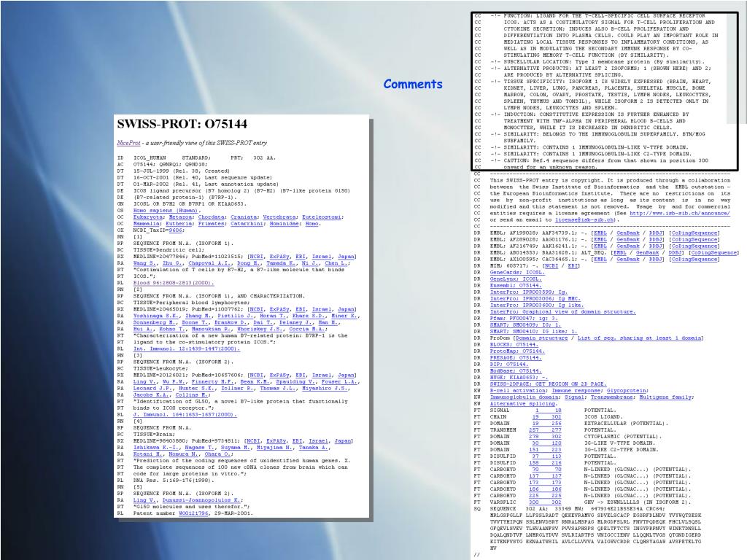
Task: Select author link Chapoval A.I.
Action: [210, 263]
